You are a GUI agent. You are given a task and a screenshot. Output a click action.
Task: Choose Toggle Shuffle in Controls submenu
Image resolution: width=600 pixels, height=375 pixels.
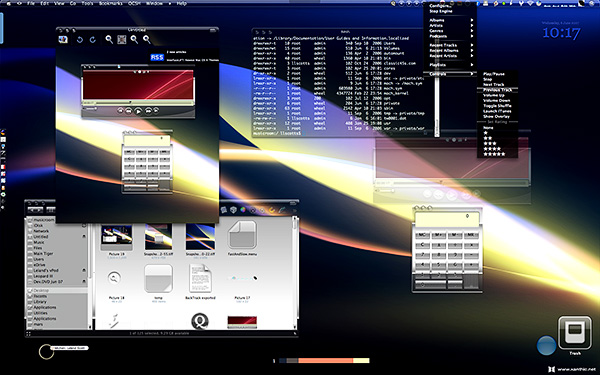[x=497, y=106]
